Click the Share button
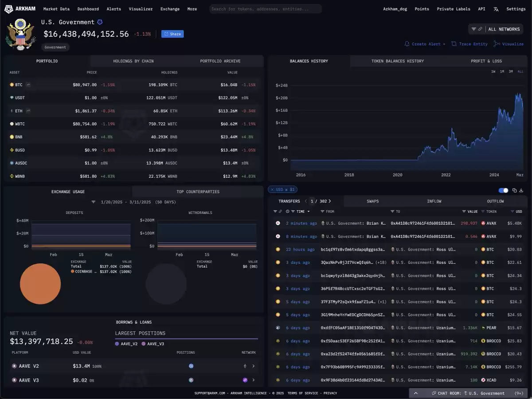This screenshot has width=532, height=399. (172, 34)
